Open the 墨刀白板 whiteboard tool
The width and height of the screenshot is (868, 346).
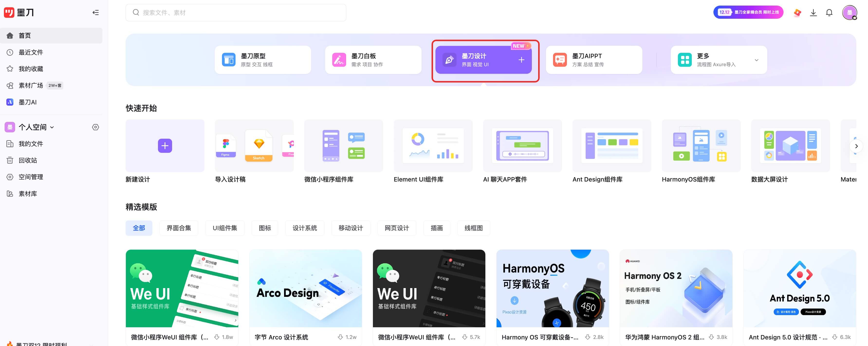point(373,59)
